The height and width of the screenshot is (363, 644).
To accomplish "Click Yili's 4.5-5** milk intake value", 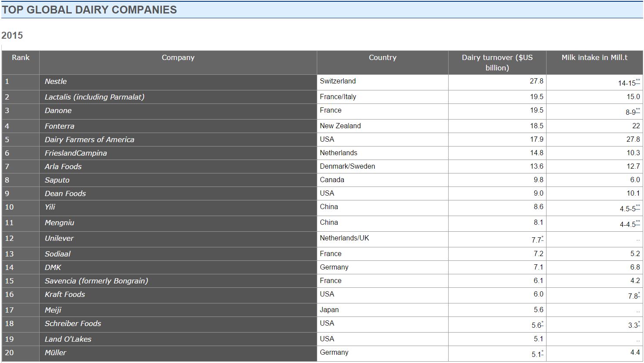I will tap(630, 208).
